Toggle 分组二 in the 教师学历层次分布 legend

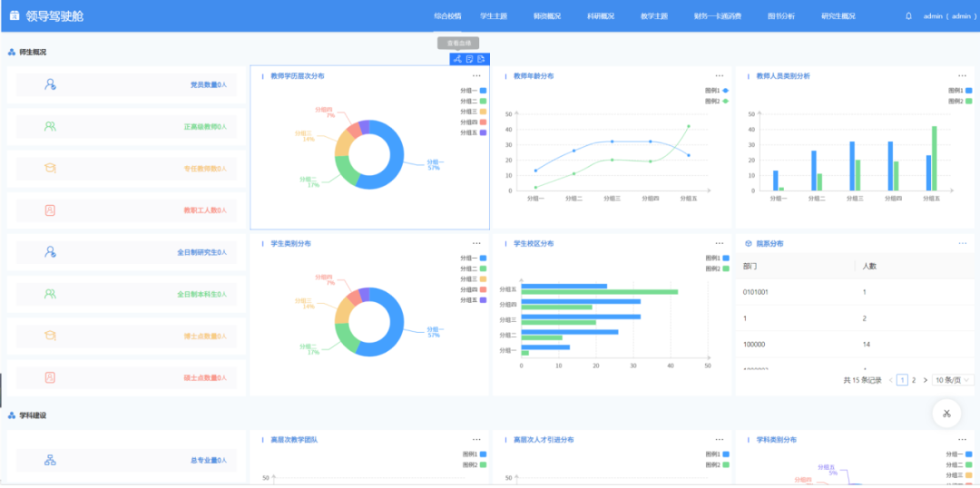[x=473, y=102]
